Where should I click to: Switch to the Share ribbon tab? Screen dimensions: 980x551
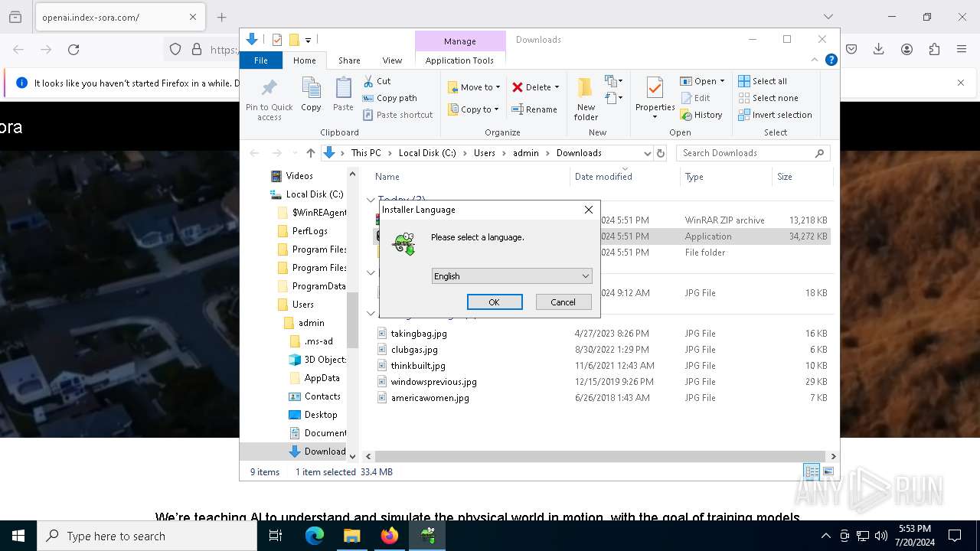pos(349,60)
